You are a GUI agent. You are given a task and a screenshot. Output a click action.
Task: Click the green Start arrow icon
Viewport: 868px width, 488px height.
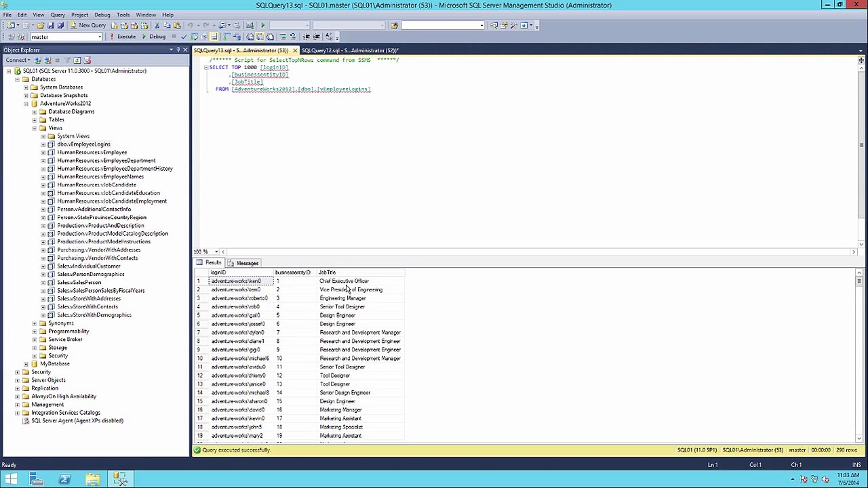pyautogui.click(x=263, y=25)
